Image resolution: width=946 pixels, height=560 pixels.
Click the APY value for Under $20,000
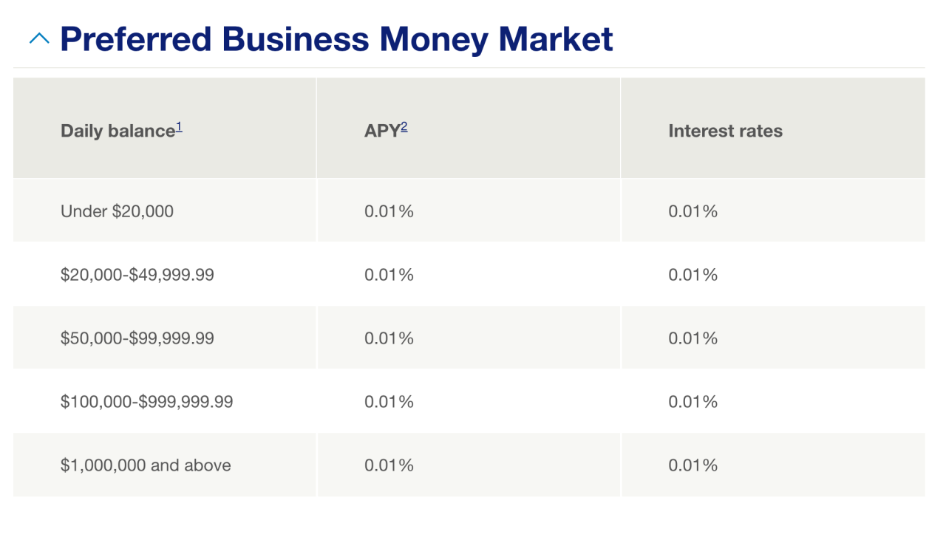388,211
